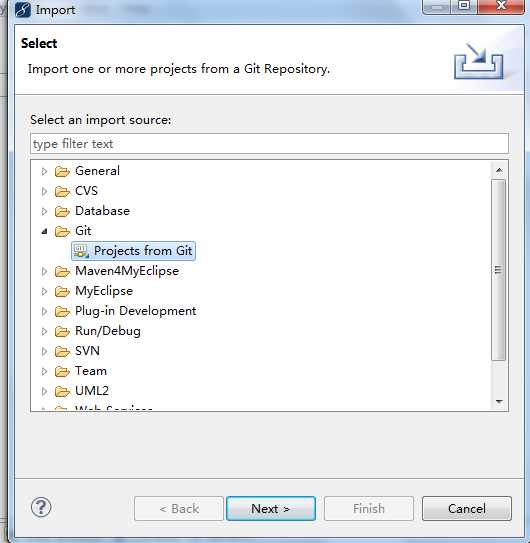530x543 pixels.
Task: Collapse the Git tree node
Action: point(44,231)
